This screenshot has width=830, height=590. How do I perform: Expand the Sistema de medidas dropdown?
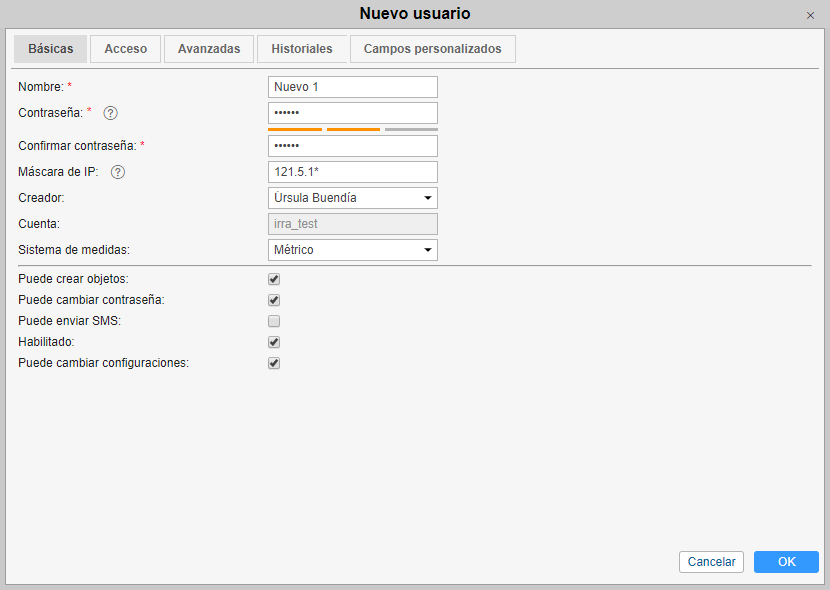pyautogui.click(x=353, y=250)
